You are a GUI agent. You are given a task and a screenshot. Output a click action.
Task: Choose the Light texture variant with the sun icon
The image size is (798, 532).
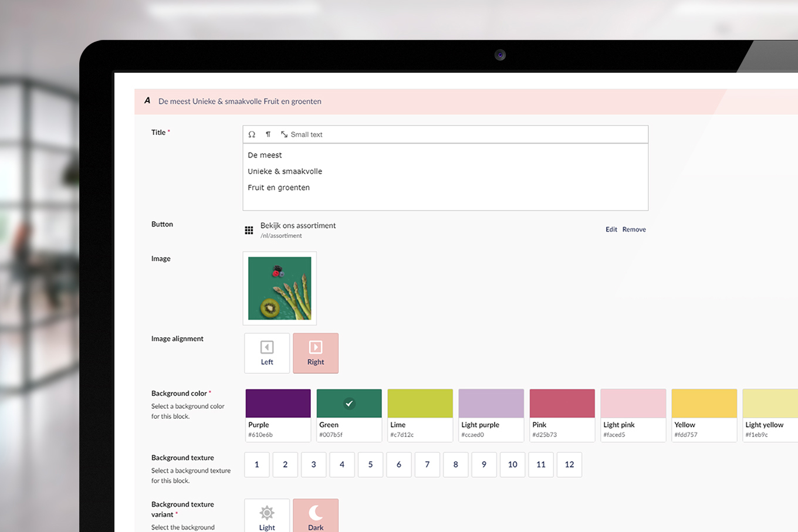267,516
